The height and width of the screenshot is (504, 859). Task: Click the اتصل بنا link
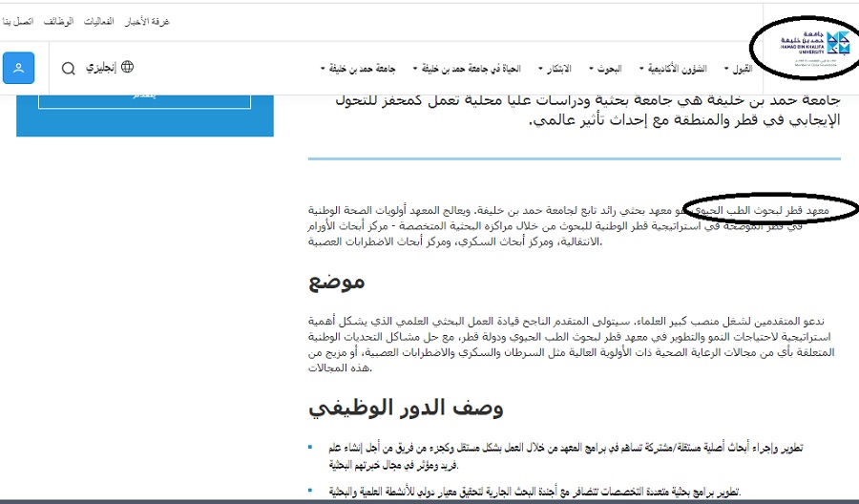click(19, 21)
